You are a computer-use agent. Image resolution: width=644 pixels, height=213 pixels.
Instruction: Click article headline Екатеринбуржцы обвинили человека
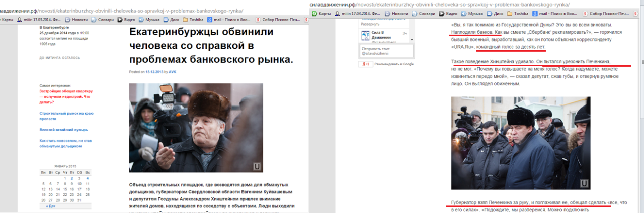211,46
